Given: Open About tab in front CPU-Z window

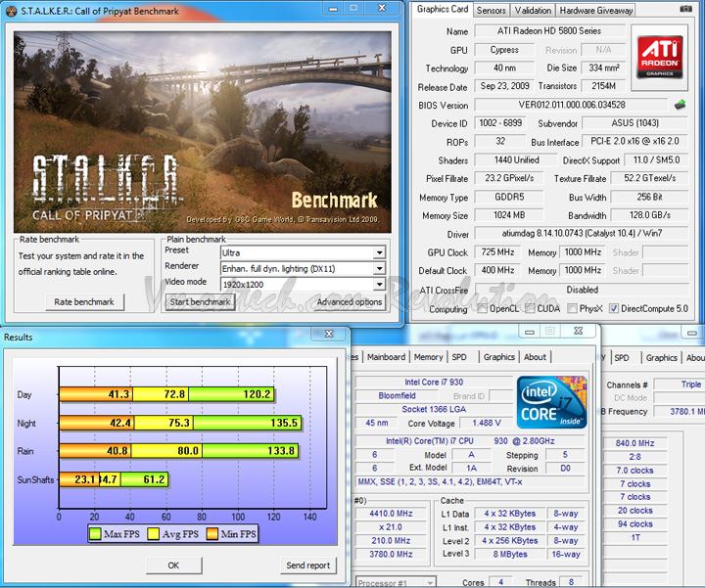Looking at the screenshot, I should 535,357.
